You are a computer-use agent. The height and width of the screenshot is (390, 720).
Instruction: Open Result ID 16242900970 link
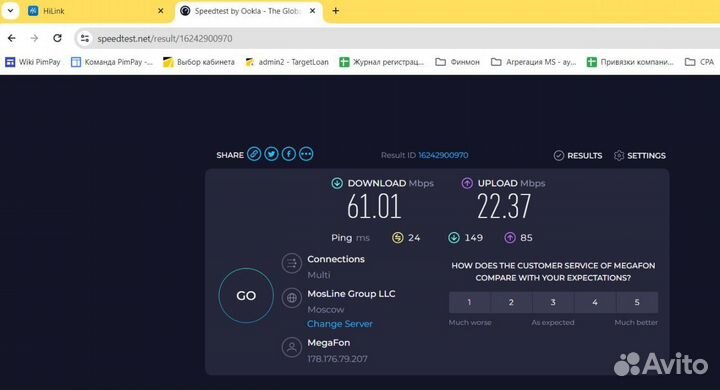coord(443,155)
